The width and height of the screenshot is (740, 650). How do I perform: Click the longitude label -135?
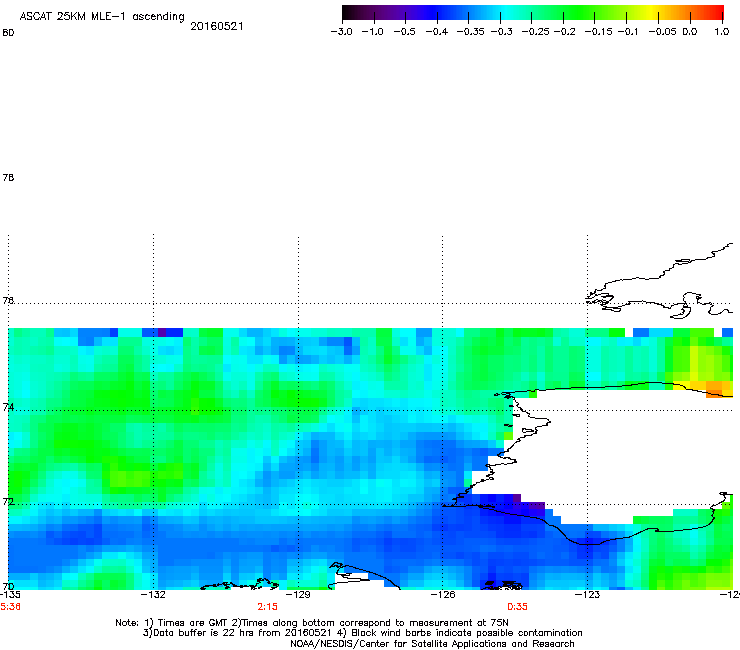10,594
